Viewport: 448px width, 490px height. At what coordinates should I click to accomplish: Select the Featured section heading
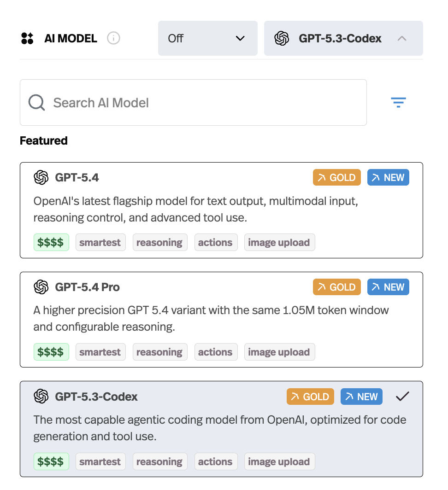(x=43, y=140)
